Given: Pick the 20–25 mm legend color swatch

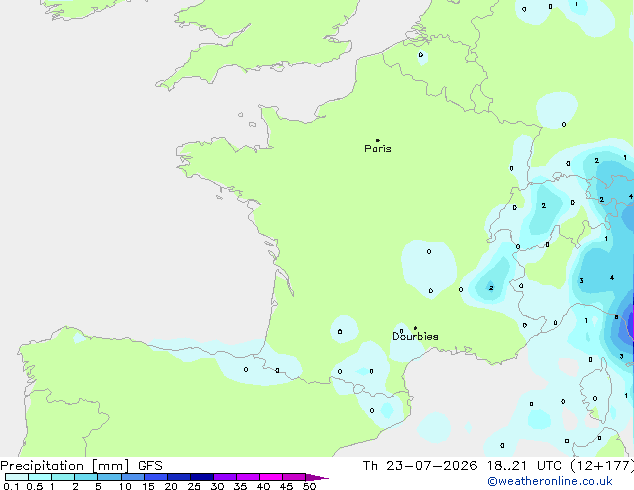Looking at the screenshot, I should 179,477.
